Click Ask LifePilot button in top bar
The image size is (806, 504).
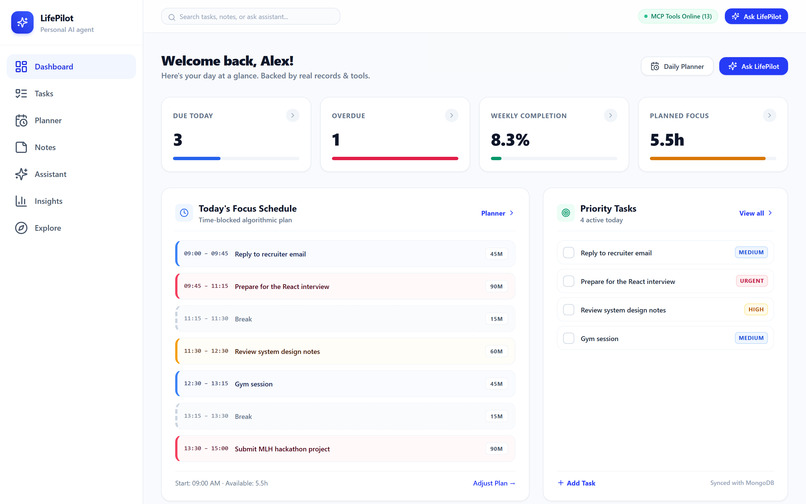(756, 16)
